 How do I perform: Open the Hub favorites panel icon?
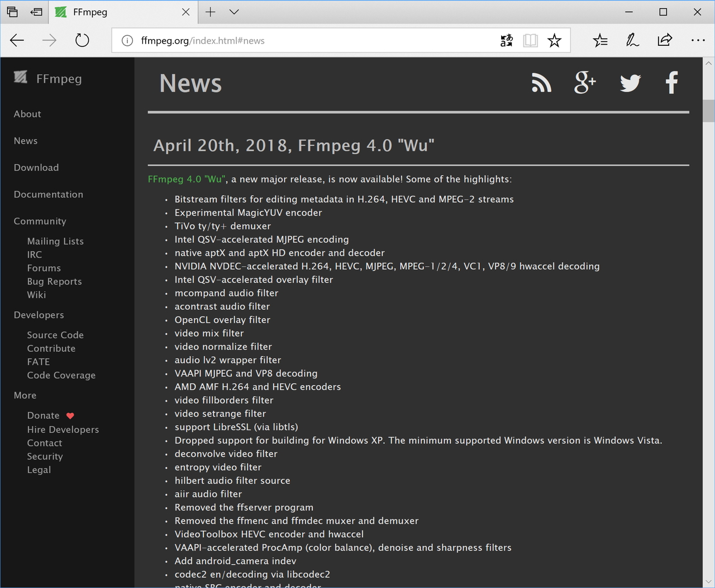[600, 40]
